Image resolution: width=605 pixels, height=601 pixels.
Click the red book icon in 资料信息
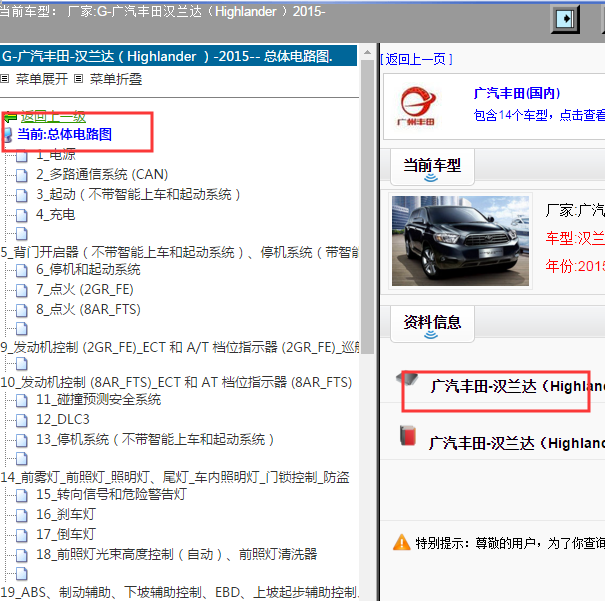pos(408,436)
